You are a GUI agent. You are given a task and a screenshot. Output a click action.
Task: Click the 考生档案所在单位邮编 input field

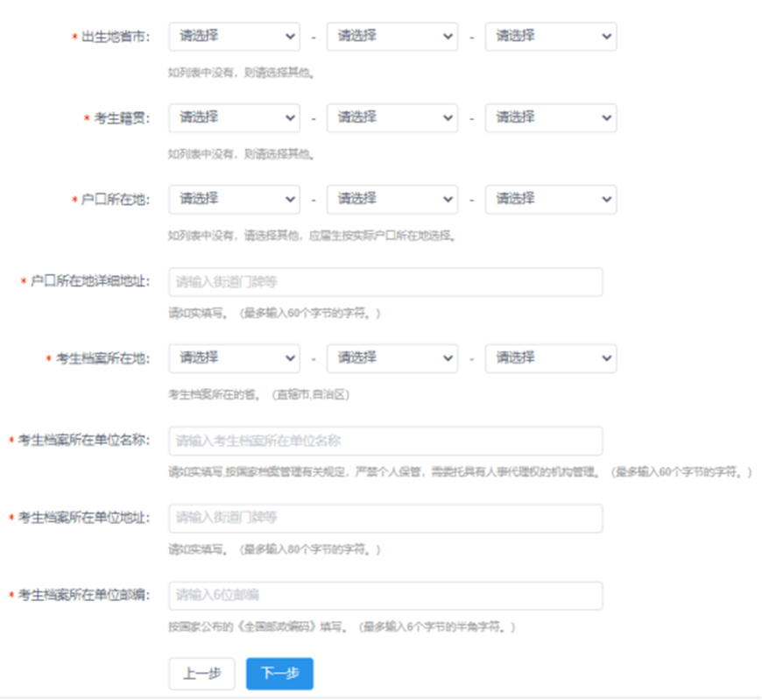click(385, 596)
